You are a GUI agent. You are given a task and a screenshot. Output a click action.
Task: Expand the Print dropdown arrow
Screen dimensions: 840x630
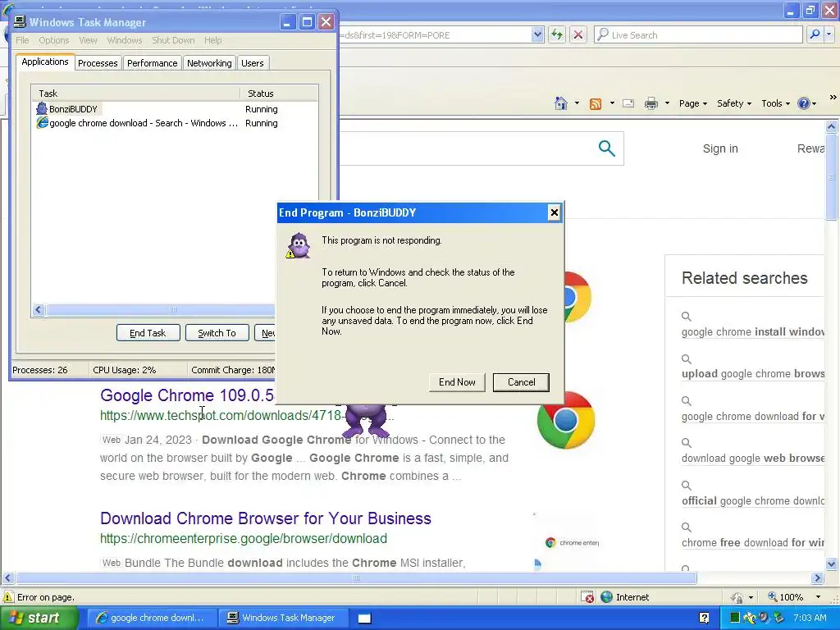(667, 103)
